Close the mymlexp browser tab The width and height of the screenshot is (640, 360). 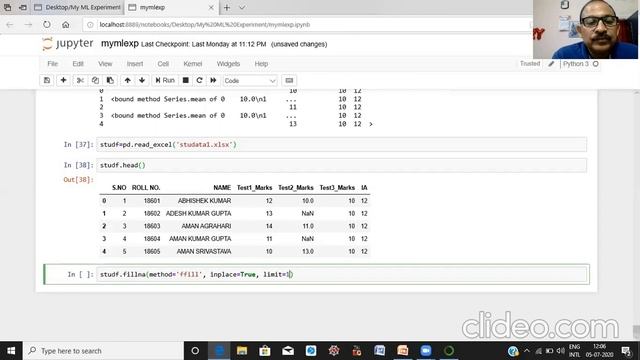[x=211, y=7]
